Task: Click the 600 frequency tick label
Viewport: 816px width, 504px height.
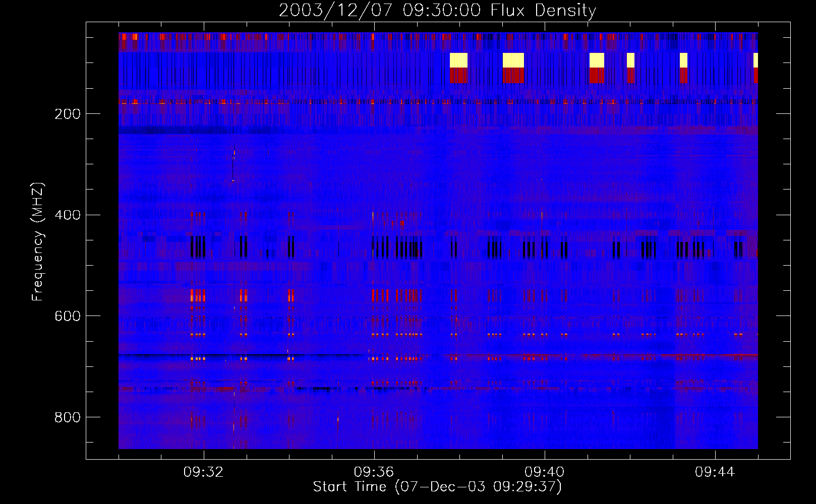Action: click(x=68, y=316)
